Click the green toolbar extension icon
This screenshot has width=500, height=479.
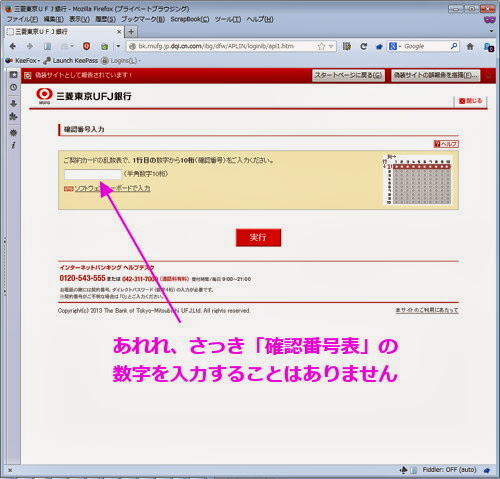tap(104, 47)
